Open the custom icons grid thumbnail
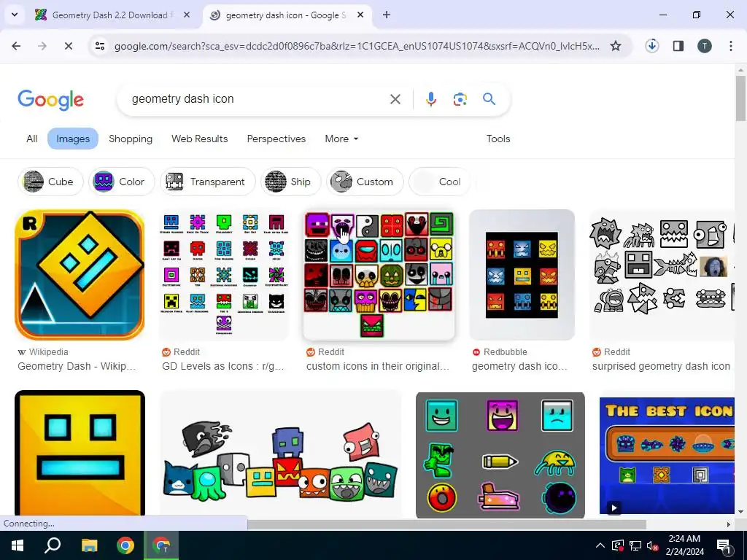Screen dimensions: 747x560 pyautogui.click(x=379, y=275)
